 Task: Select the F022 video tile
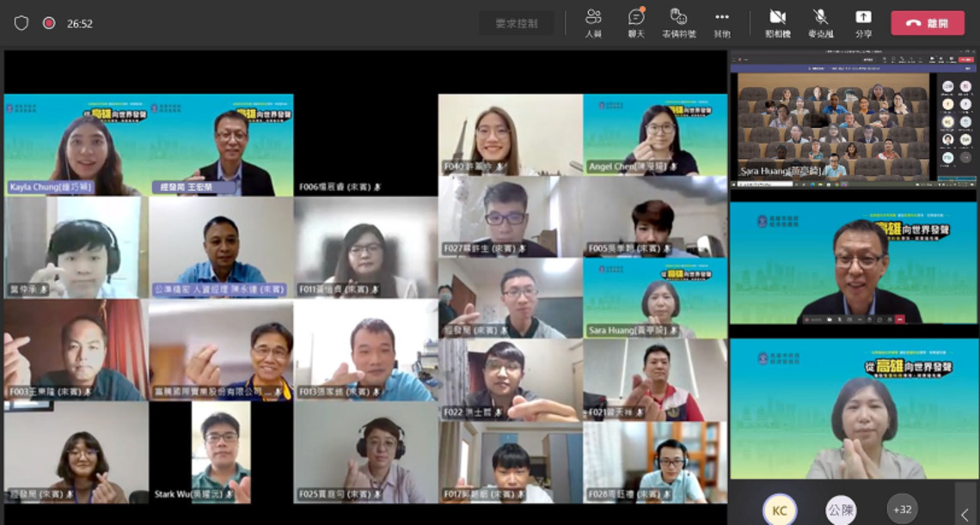[x=511, y=381]
